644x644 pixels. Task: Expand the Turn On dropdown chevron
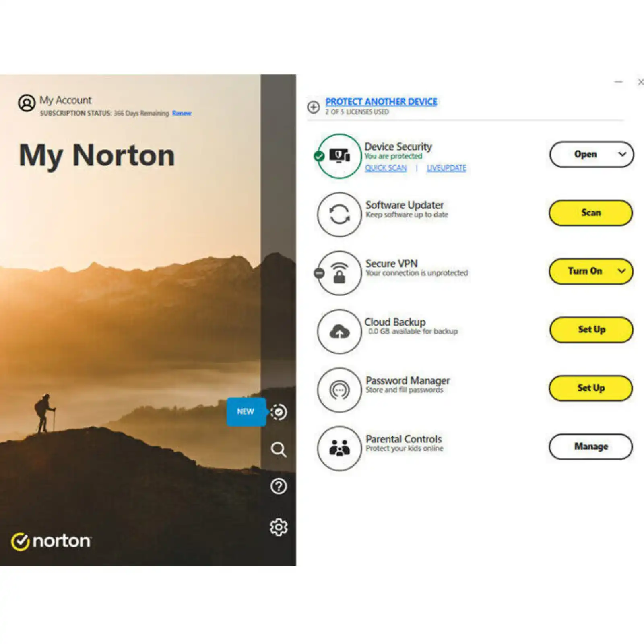[621, 271]
